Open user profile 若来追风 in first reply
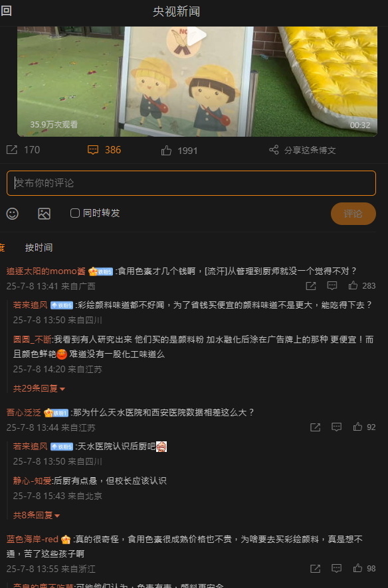 tap(31, 305)
